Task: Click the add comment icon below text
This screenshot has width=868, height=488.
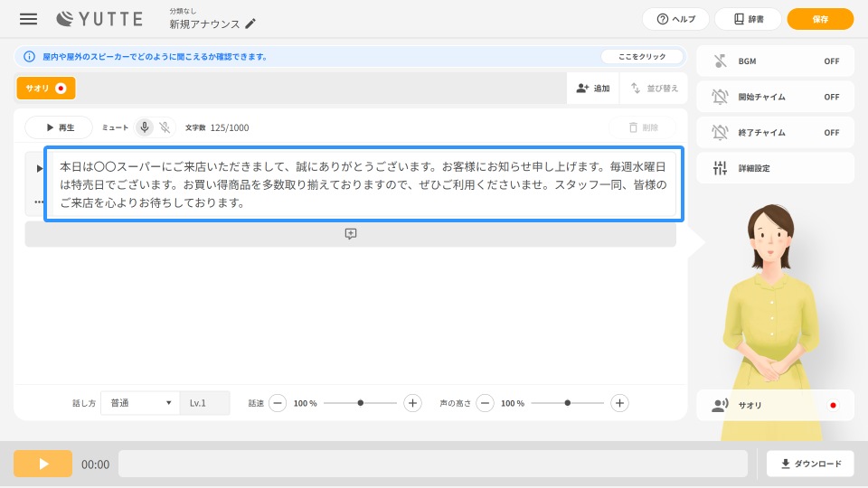Action: (x=351, y=234)
